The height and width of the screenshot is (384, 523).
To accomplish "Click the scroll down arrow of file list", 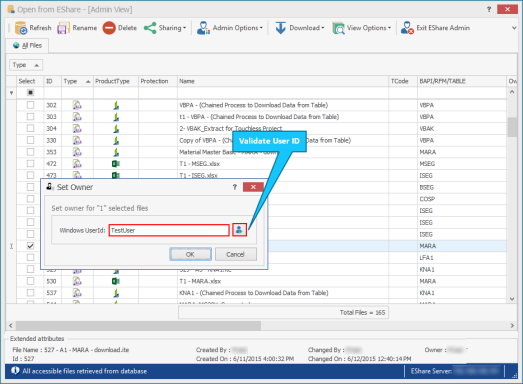I will click(x=512, y=299).
